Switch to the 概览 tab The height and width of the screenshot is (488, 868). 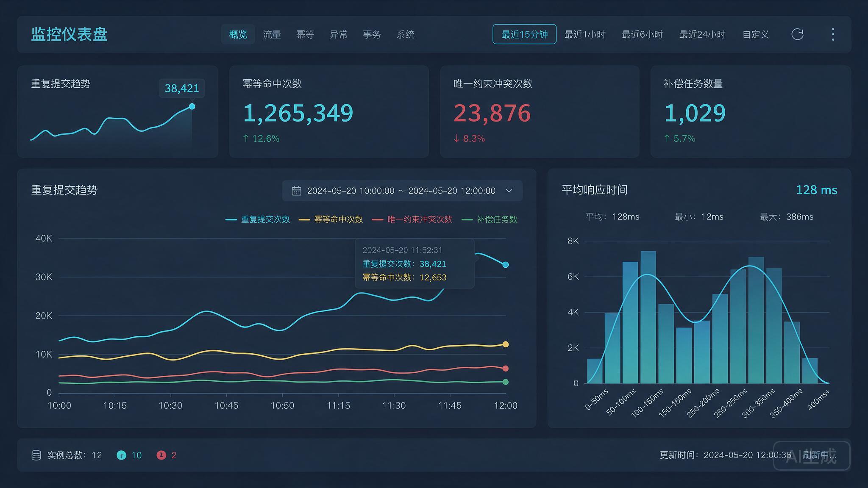[x=238, y=34]
